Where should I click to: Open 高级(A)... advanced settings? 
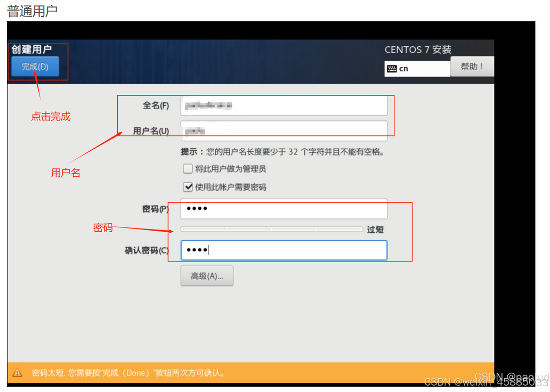(207, 276)
